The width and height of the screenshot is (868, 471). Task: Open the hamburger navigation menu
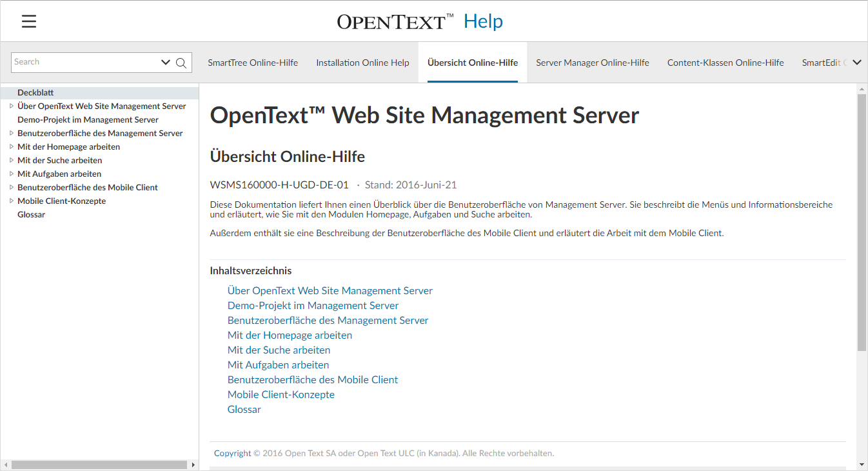point(29,21)
